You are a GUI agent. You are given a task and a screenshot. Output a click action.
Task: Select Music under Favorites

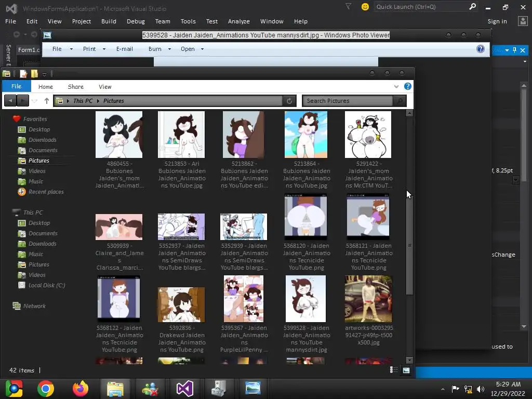pos(36,181)
